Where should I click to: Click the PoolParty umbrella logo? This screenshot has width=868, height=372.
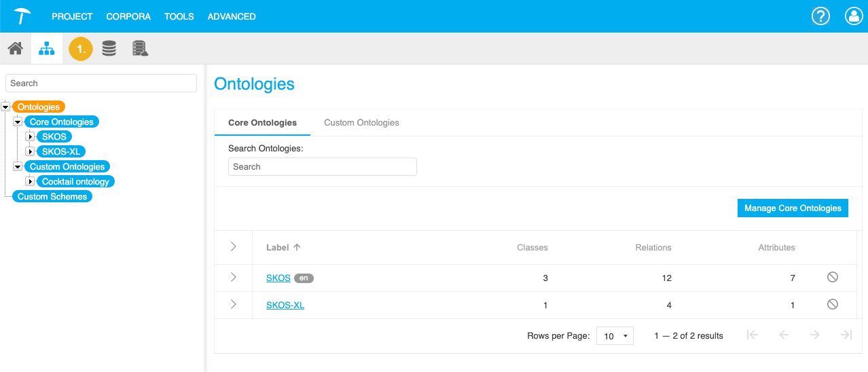point(22,16)
